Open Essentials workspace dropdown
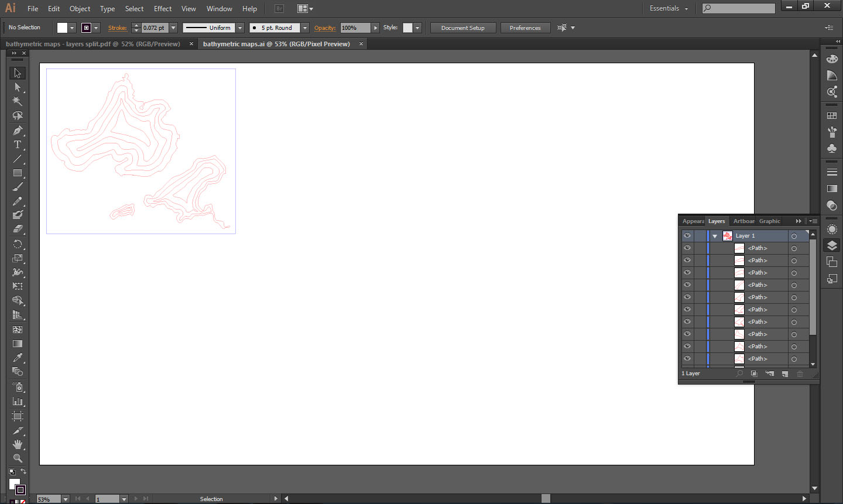The height and width of the screenshot is (504, 843). point(669,8)
